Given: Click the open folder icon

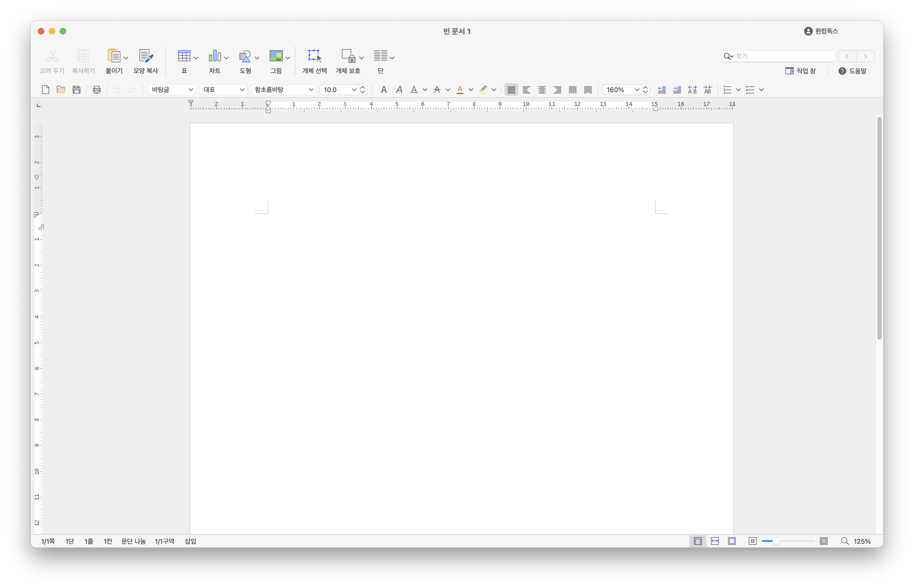Looking at the screenshot, I should 61,90.
